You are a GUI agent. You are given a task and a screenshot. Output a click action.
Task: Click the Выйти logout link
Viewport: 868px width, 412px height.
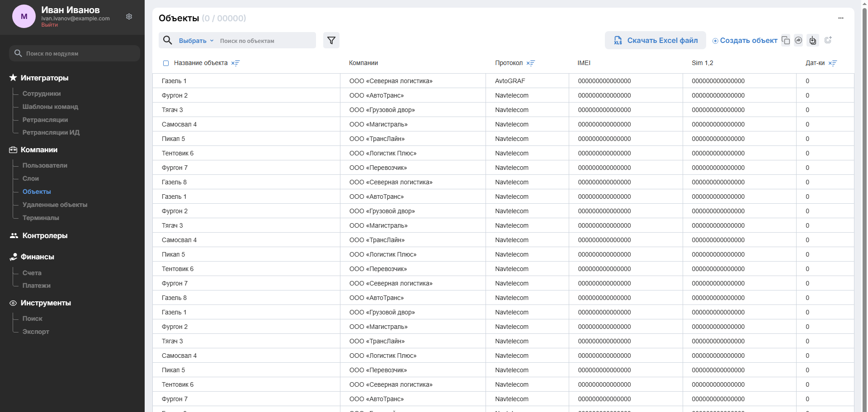[x=49, y=25]
